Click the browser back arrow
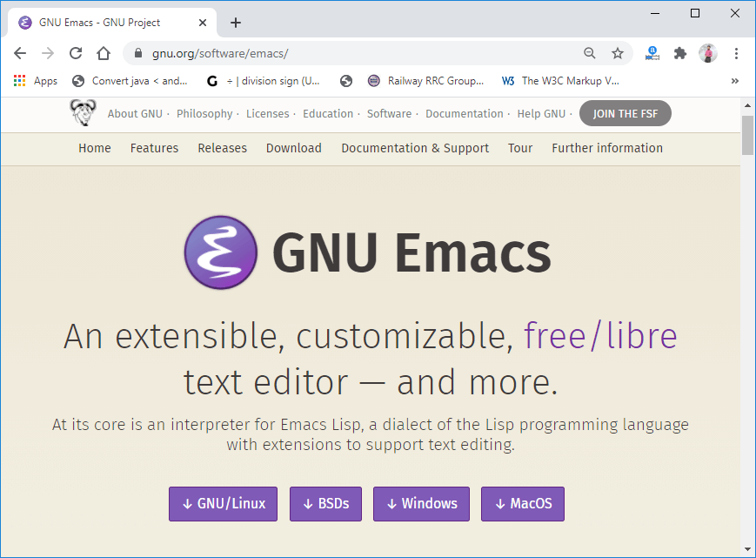 20,53
